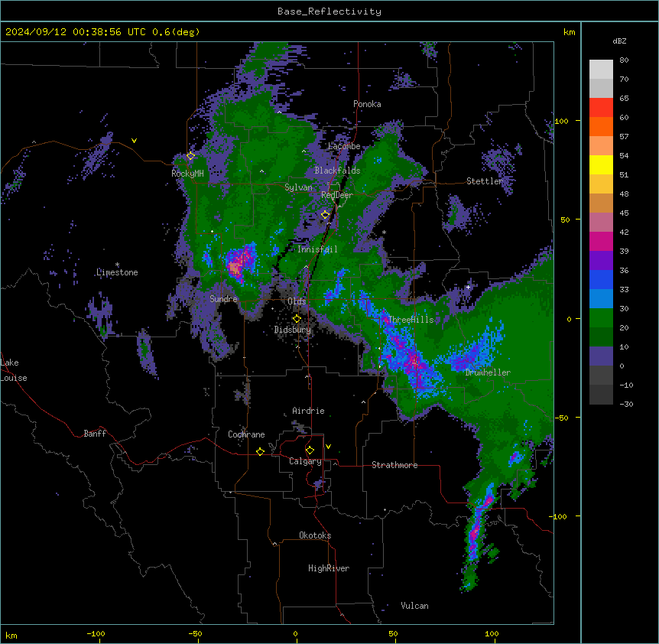Click the Strathmore label
The image size is (659, 644).
pos(394,465)
